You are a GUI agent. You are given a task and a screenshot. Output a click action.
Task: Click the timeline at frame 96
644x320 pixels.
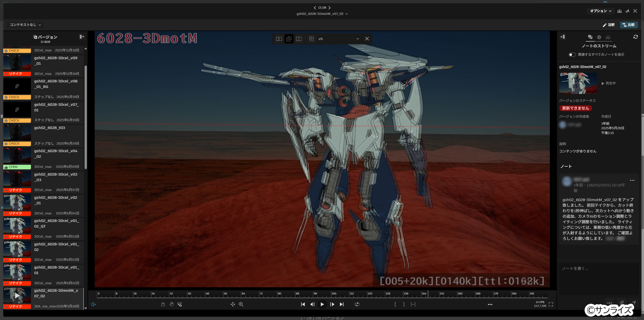tap(313, 294)
